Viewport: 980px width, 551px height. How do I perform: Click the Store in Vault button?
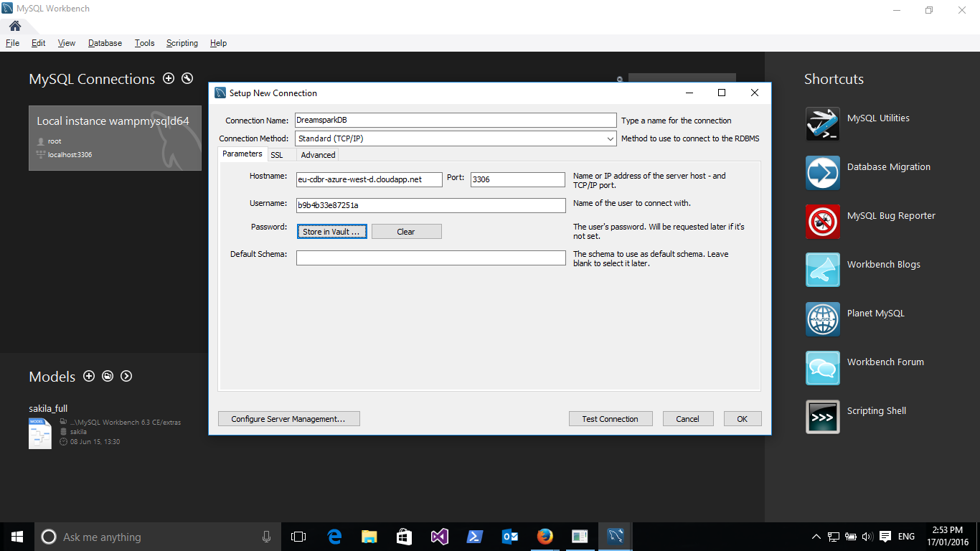pos(332,232)
